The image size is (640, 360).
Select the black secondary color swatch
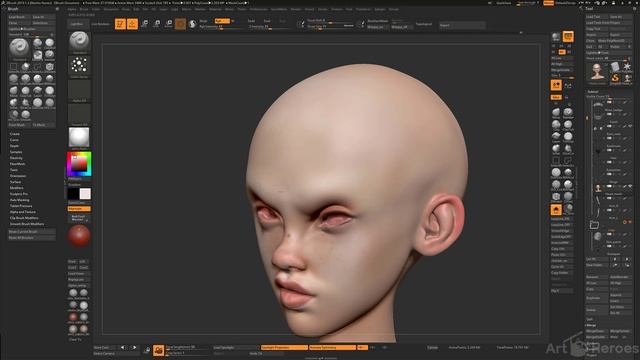[73, 194]
